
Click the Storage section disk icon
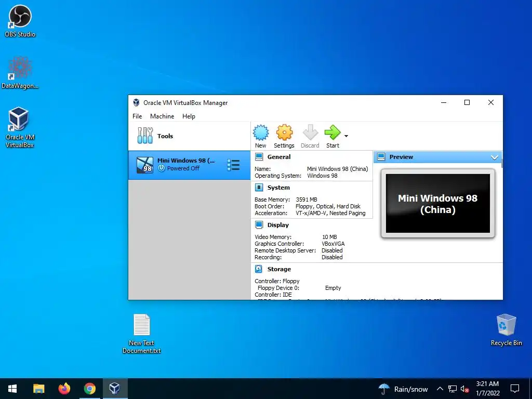259,269
